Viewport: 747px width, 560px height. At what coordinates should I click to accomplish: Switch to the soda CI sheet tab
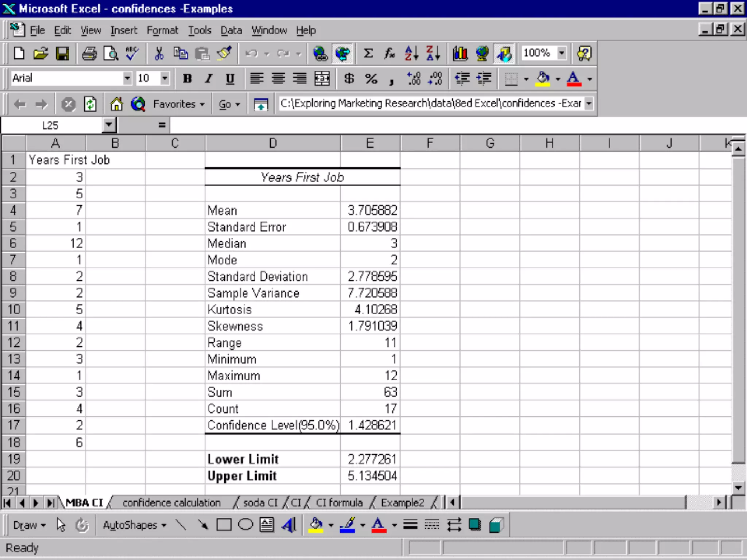[x=260, y=503]
